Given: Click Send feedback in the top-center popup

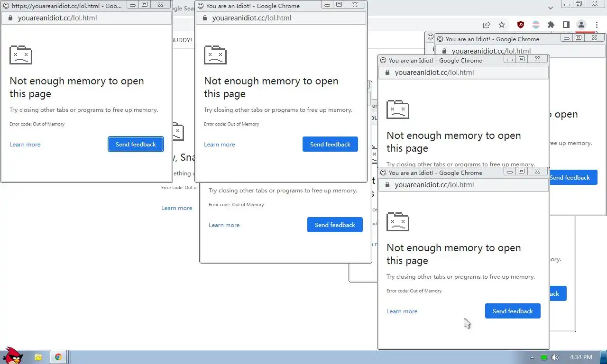Looking at the screenshot, I should coord(330,144).
